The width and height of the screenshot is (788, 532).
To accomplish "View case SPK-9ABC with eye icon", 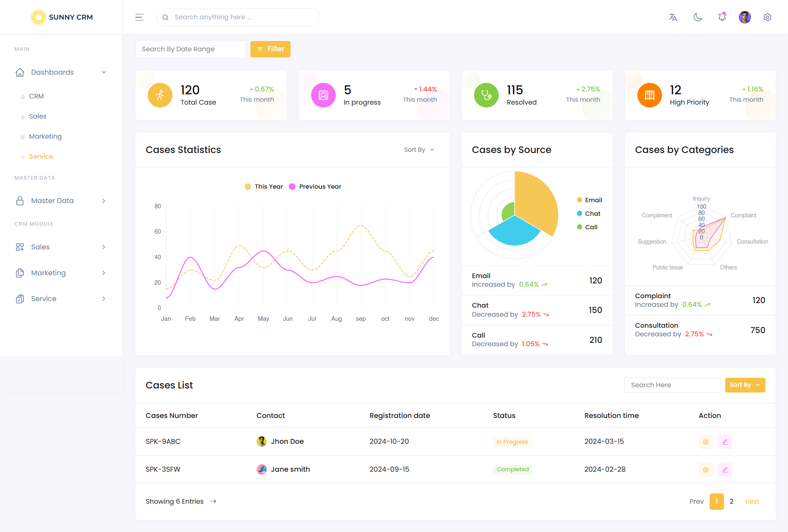I will [x=706, y=442].
